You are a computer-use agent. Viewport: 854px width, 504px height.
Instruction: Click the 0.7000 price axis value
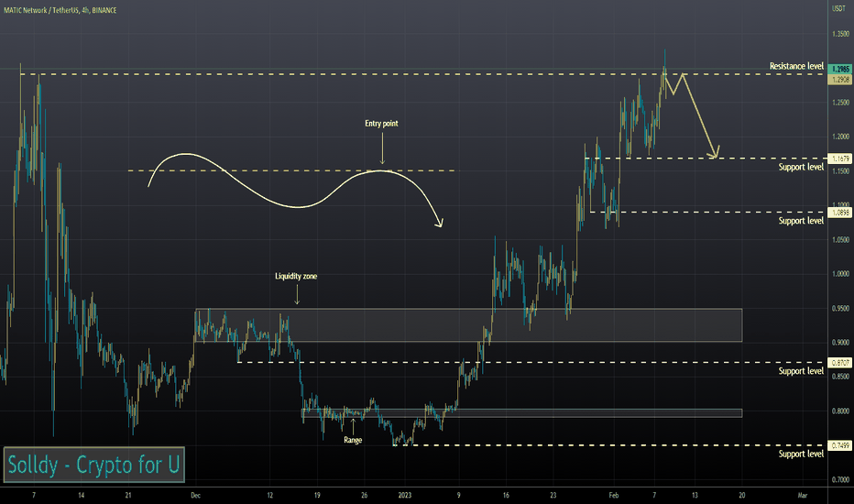pos(840,480)
